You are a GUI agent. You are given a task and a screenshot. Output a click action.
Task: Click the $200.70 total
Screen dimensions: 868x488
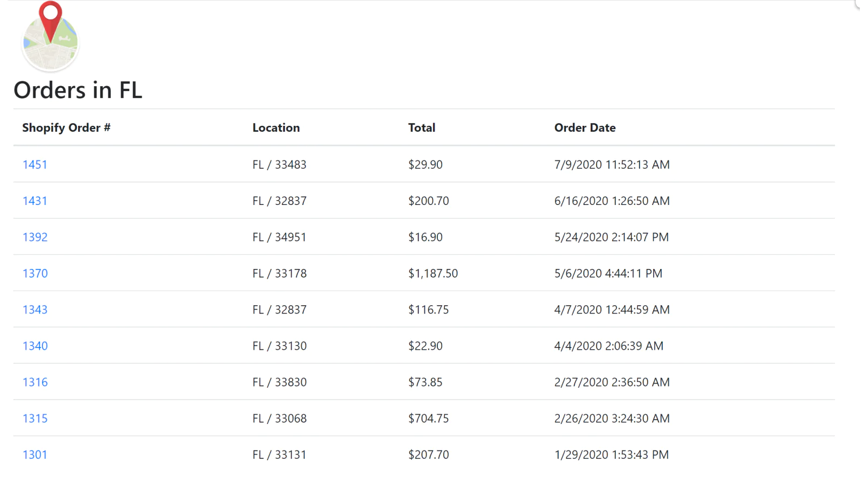[429, 201]
